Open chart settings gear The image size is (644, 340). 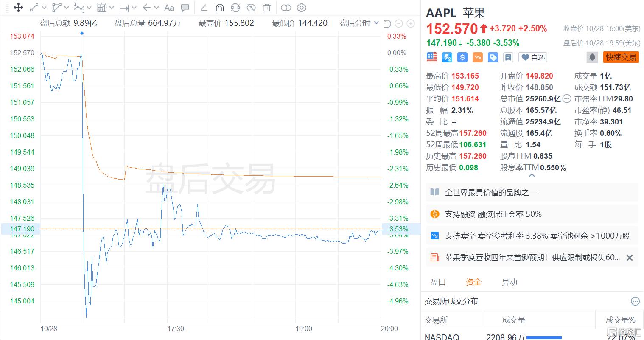pos(302,8)
